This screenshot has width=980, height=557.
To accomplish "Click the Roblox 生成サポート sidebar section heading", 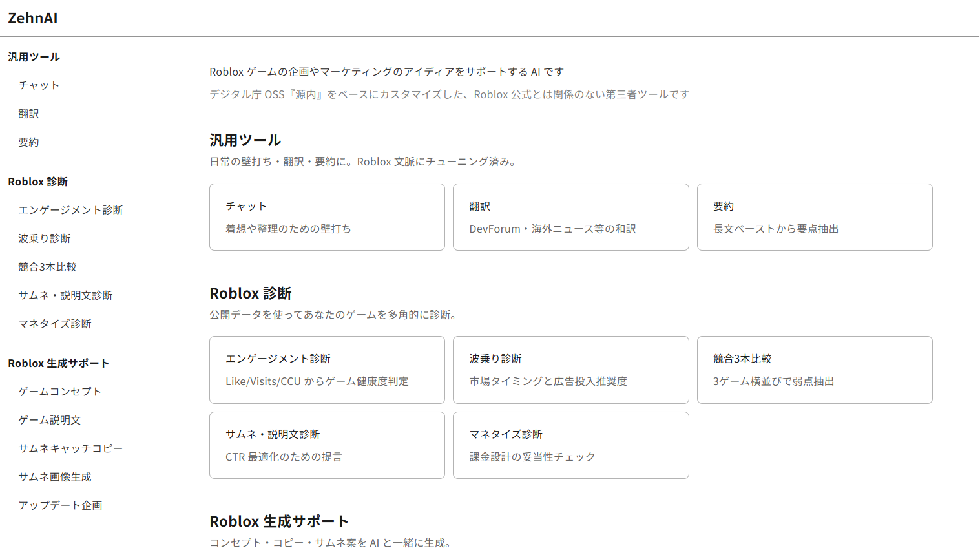I will pos(58,363).
